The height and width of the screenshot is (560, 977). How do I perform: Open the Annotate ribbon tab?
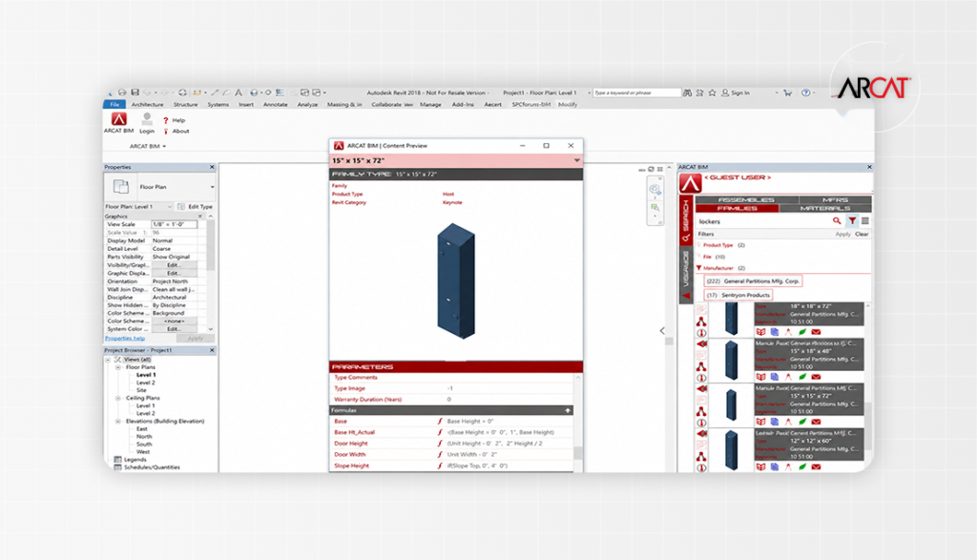click(x=276, y=105)
